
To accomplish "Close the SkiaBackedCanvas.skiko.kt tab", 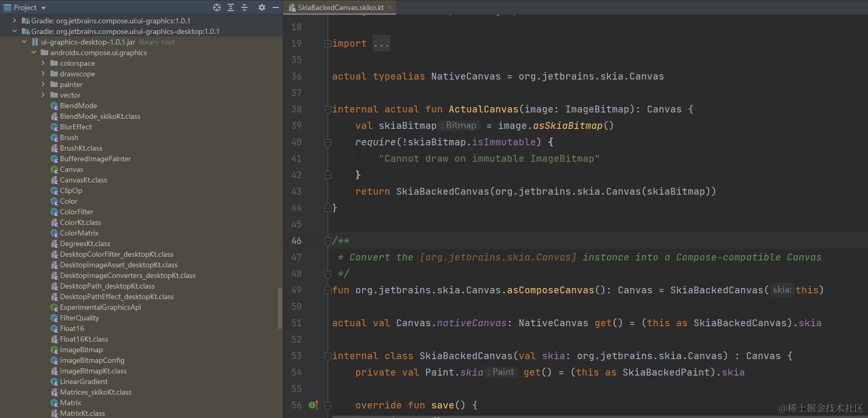I will pos(390,7).
